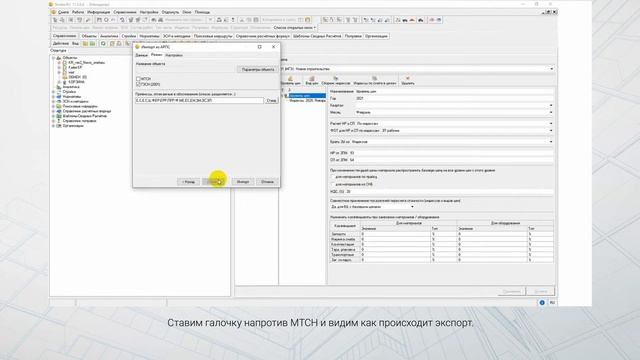
Task: Click the RU language indicator
Action: click(552, 302)
